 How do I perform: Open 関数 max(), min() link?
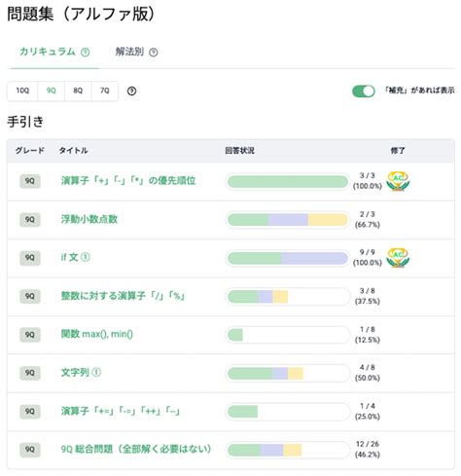(97, 334)
